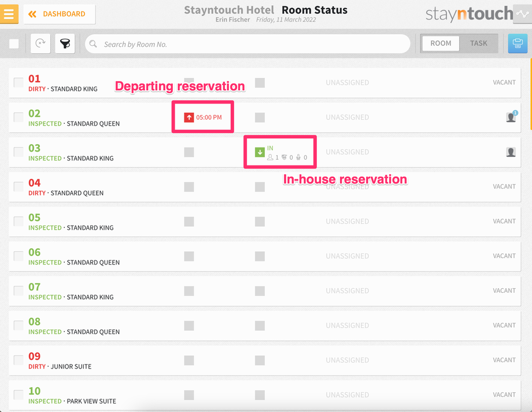The height and width of the screenshot is (412, 532).
Task: Open room 08 Standard Queen
Action: click(x=265, y=326)
